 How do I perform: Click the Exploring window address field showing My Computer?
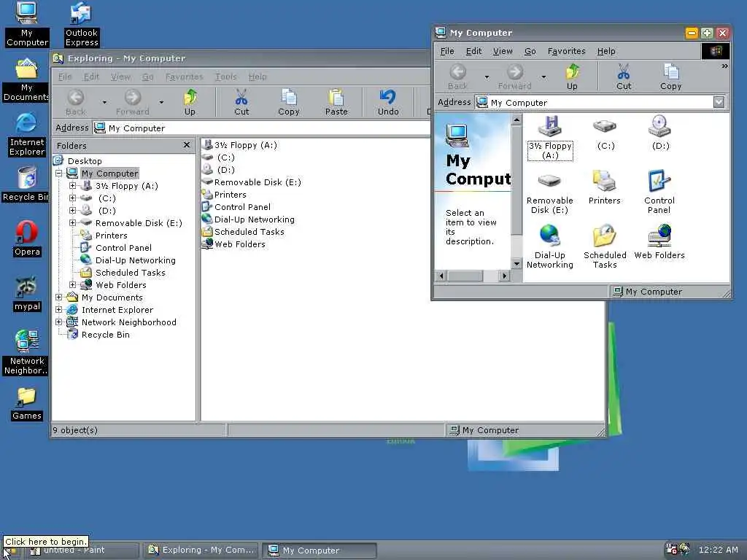click(262, 128)
